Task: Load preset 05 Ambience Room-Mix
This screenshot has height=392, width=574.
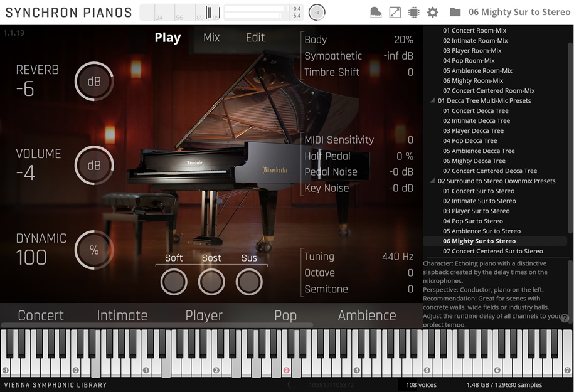Action: click(477, 71)
